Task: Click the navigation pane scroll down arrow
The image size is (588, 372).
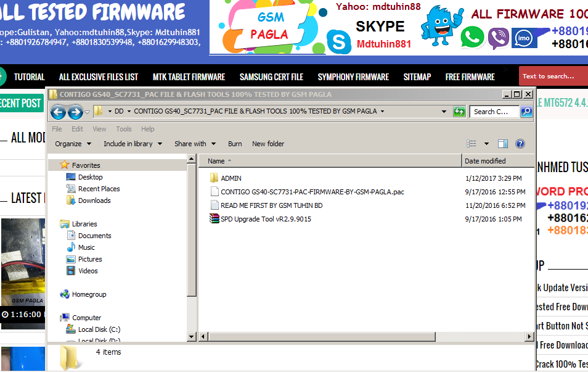Action: coord(191,337)
